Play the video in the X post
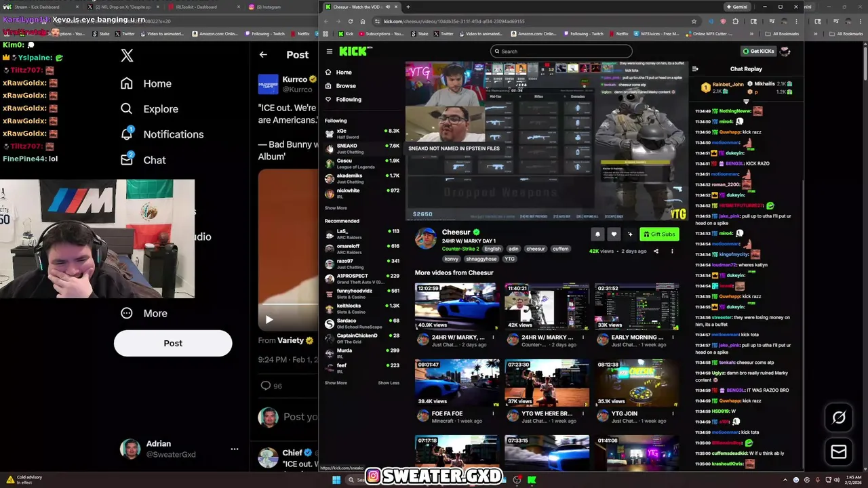Image resolution: width=868 pixels, height=488 pixels. (269, 319)
